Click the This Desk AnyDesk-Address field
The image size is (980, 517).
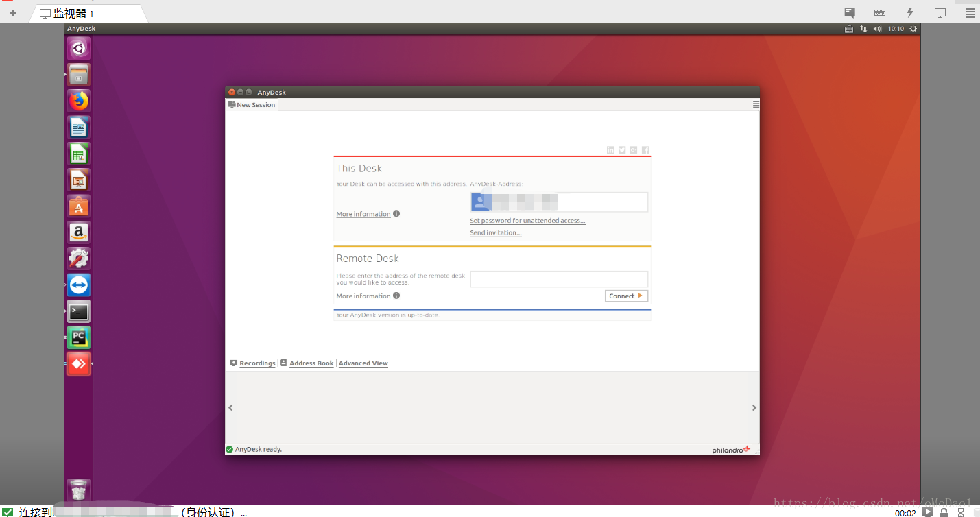tap(559, 202)
